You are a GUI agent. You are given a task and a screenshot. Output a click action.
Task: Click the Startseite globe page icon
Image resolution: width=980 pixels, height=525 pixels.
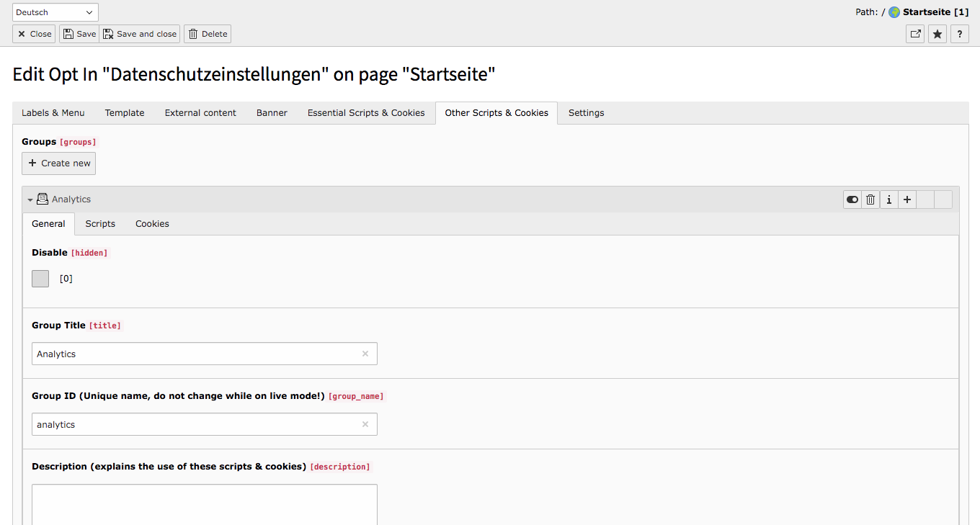coord(894,12)
